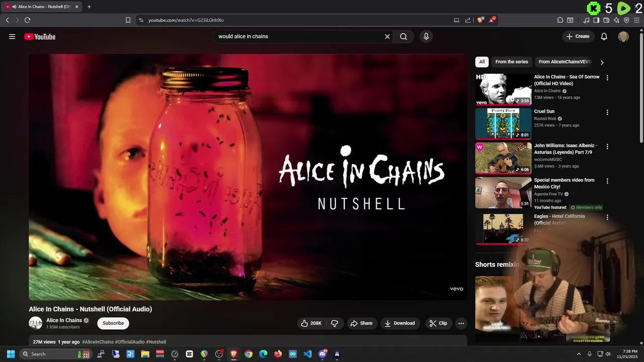Image resolution: width=644 pixels, height=362 pixels.
Task: Play the Cruel Sun thumbnail
Action: 503,124
